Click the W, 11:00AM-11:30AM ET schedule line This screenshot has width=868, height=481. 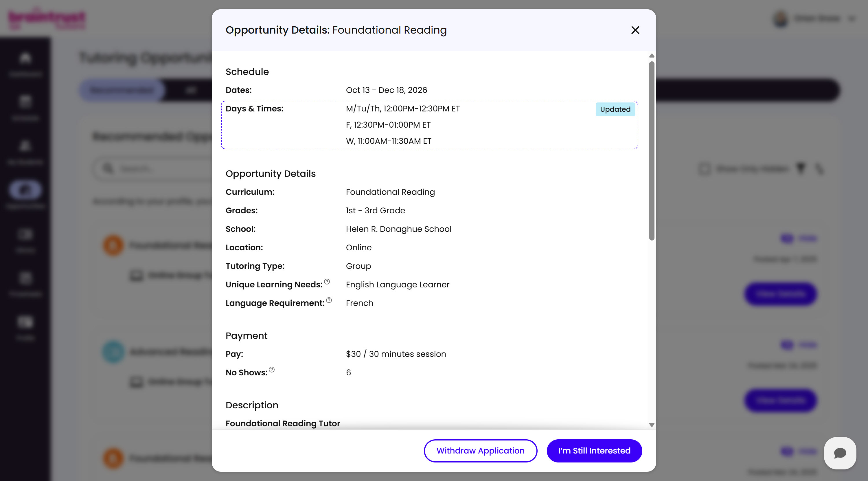click(x=389, y=141)
